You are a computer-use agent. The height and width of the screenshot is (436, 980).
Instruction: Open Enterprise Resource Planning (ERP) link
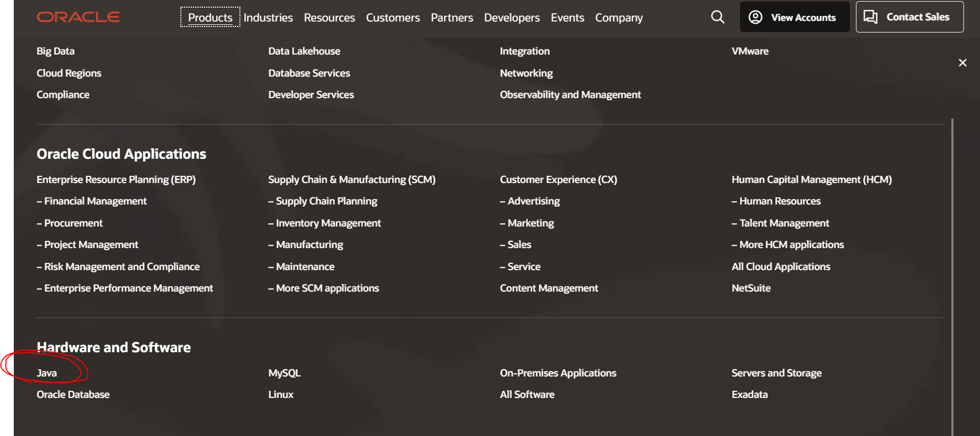coord(116,180)
